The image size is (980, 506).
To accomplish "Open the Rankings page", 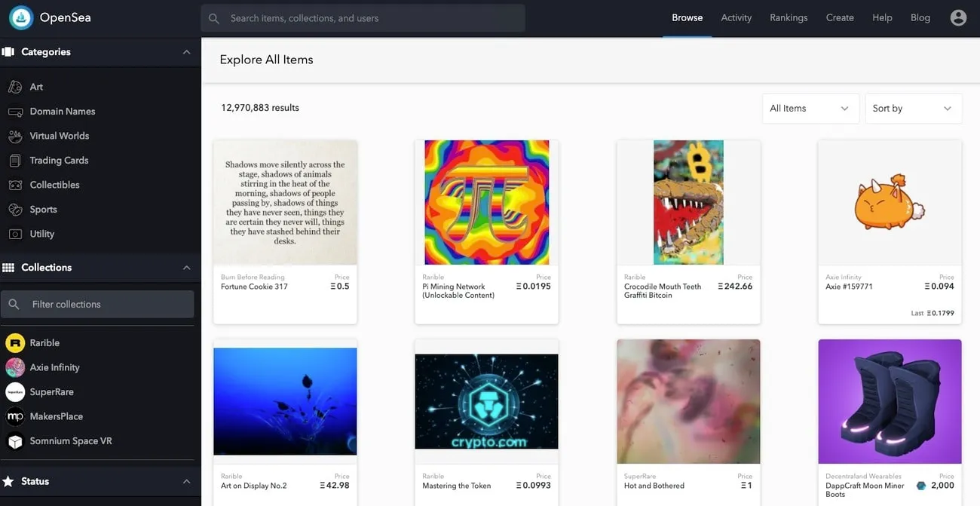I will pos(789,17).
